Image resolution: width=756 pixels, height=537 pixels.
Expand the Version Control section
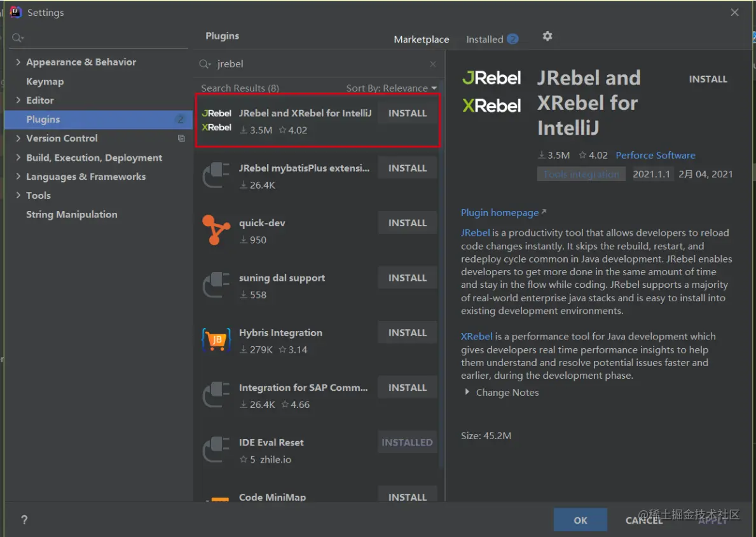(x=18, y=138)
